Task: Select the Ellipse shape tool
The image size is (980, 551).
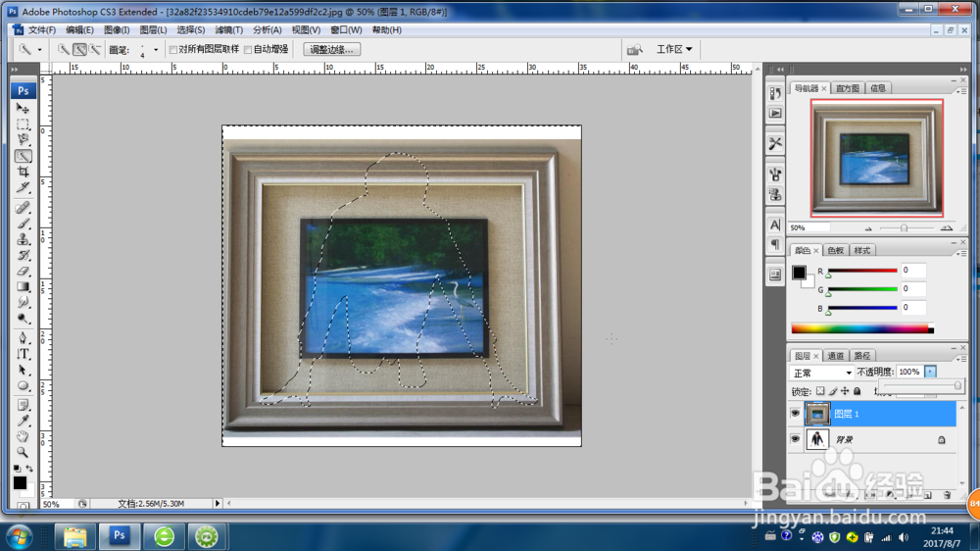Action: click(x=24, y=386)
